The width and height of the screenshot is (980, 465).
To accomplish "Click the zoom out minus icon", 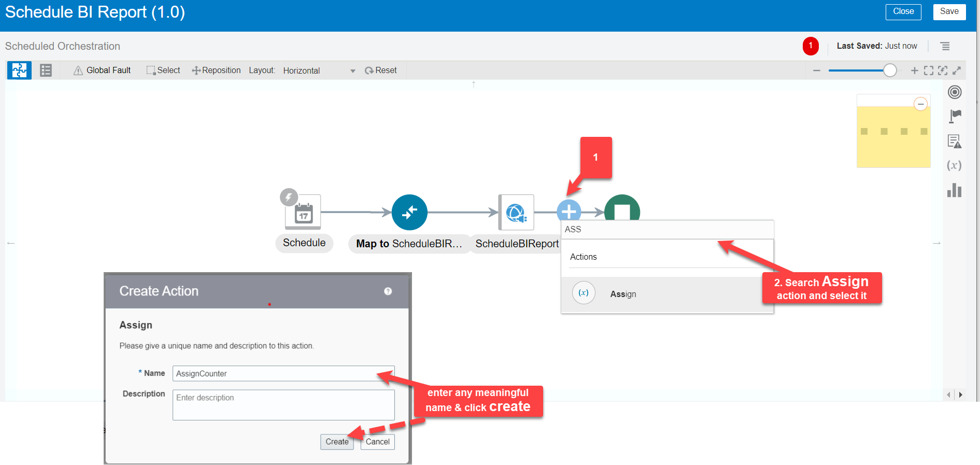I will click(817, 71).
